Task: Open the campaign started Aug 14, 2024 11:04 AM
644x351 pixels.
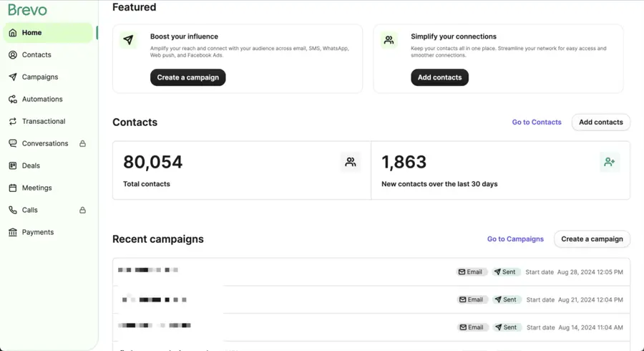Action: click(371, 327)
